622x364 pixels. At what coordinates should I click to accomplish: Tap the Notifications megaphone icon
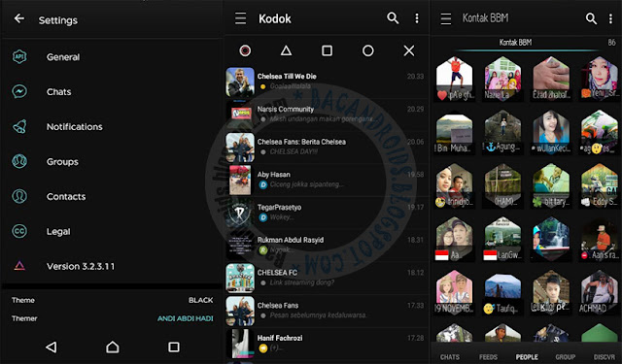pyautogui.click(x=19, y=127)
